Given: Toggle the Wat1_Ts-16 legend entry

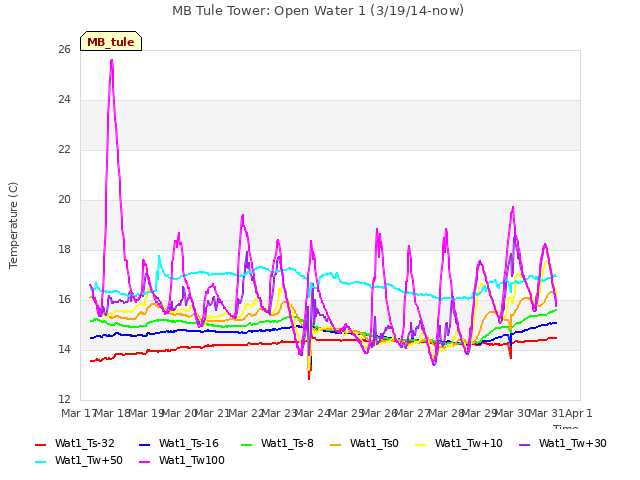Looking at the screenshot, I should click(x=179, y=443).
